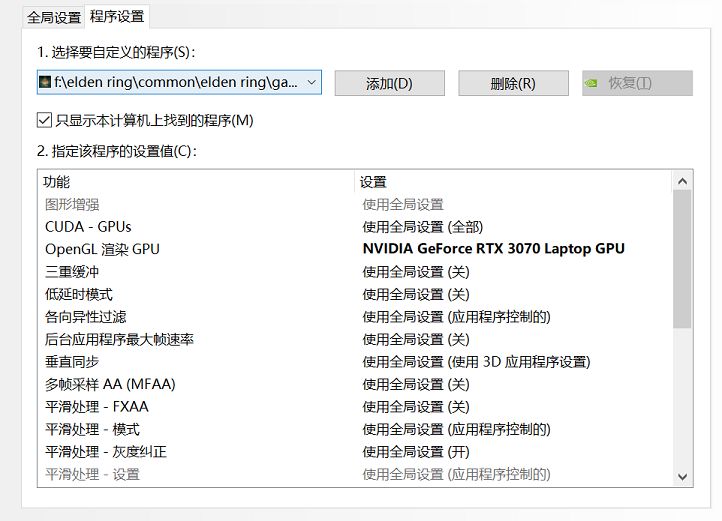Select the 低延时模式 row
This screenshot has width=722, height=521.
point(79,294)
